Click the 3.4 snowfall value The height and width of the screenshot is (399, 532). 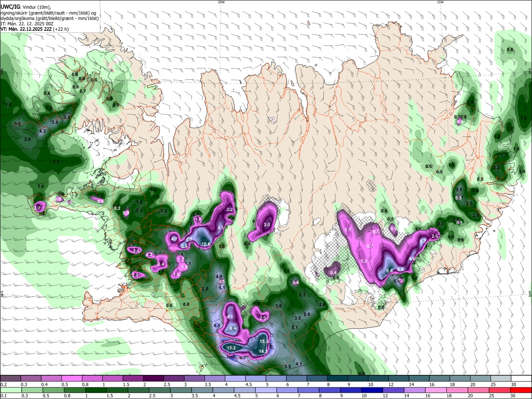[x=136, y=251]
